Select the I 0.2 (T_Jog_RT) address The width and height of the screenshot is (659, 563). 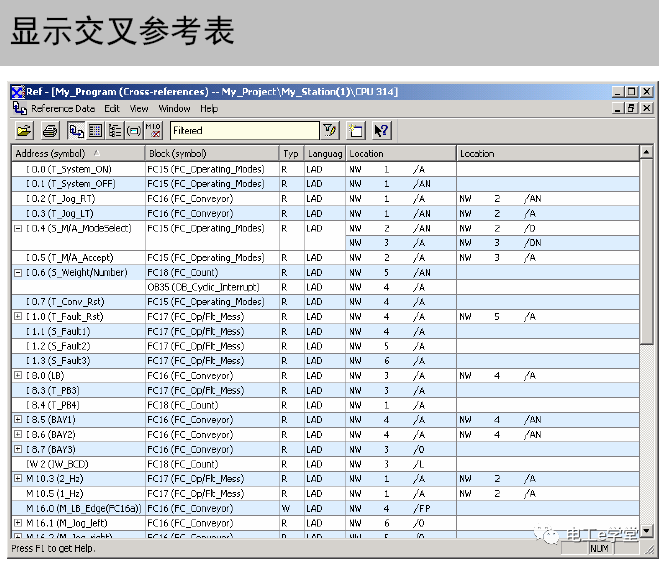[61, 199]
